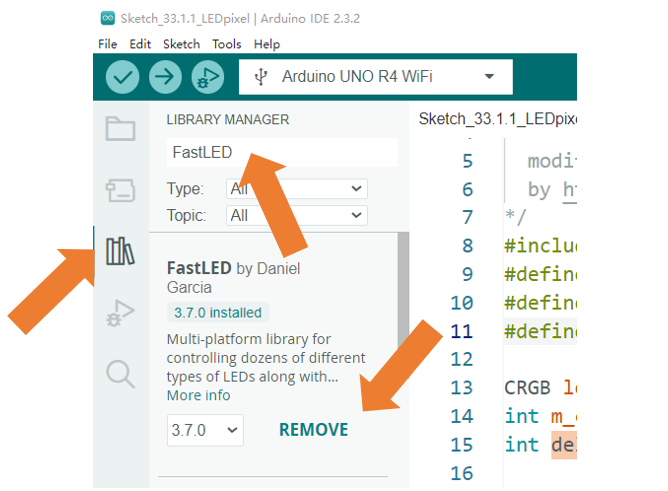The width and height of the screenshot is (668, 491).
Task: Open the Boards Manager sidebar icon
Action: click(121, 190)
